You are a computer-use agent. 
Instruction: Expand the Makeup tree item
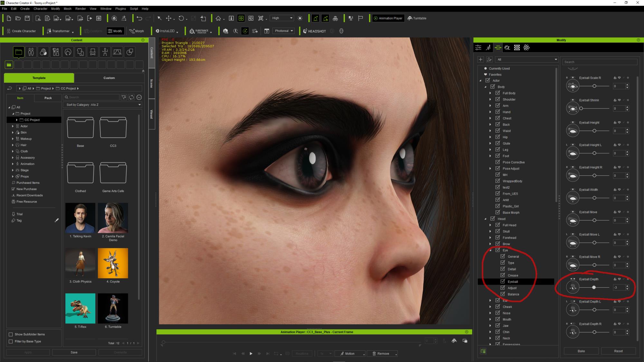(13, 139)
